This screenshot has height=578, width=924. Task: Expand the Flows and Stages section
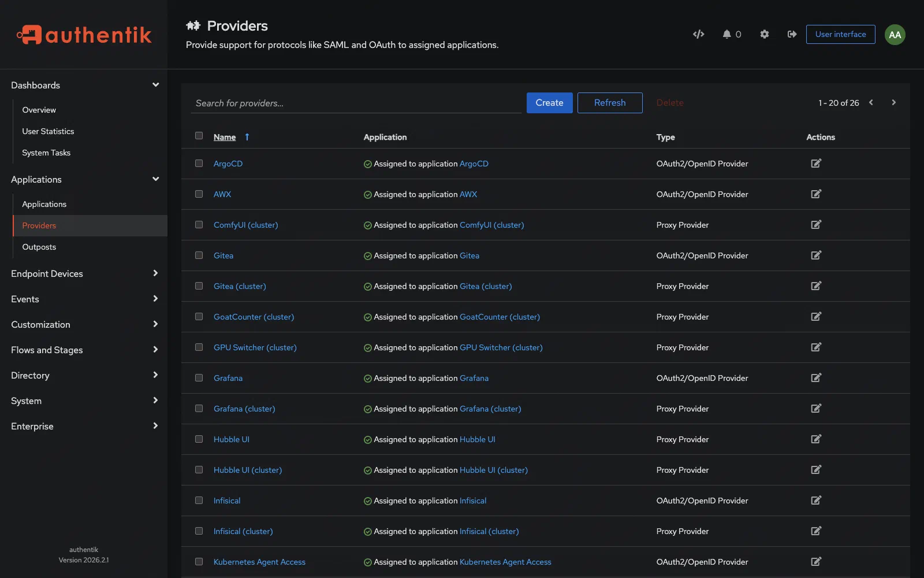click(x=84, y=350)
